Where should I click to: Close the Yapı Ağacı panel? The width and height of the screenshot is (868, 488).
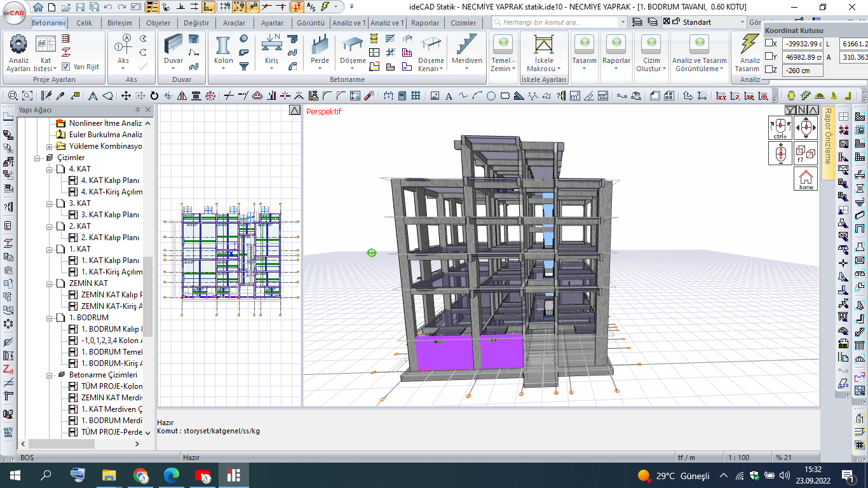coord(148,110)
